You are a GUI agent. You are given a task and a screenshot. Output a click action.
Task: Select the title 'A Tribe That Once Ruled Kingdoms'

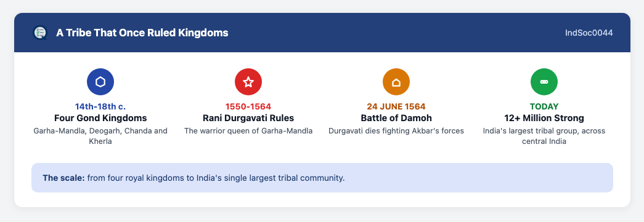tap(142, 33)
